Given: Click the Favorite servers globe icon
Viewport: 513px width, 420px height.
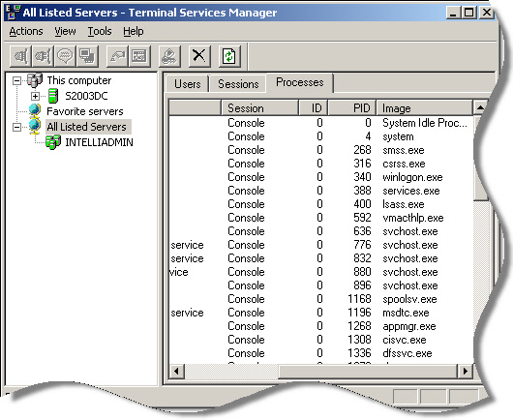Looking at the screenshot, I should [34, 110].
